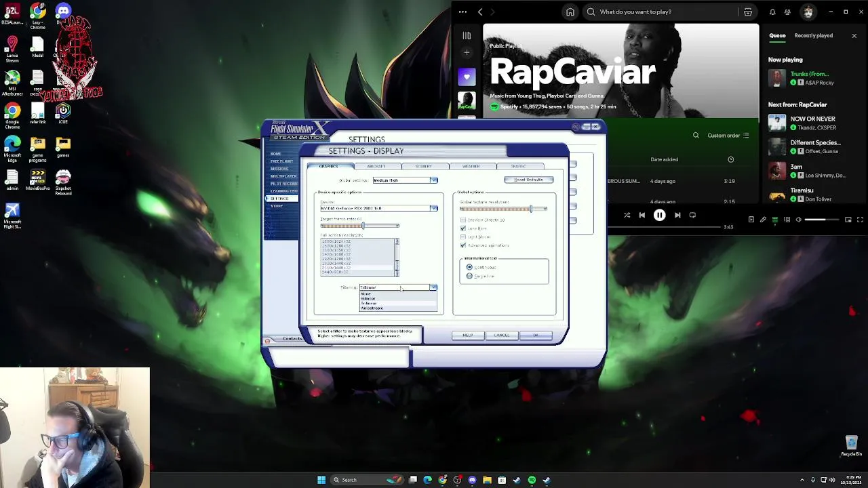Click Reset Defaults button
Image resolution: width=868 pixels, height=488 pixels.
click(x=529, y=180)
